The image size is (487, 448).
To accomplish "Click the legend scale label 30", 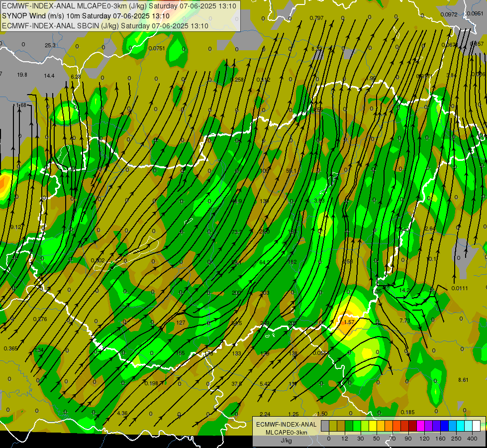I will 361,439.
